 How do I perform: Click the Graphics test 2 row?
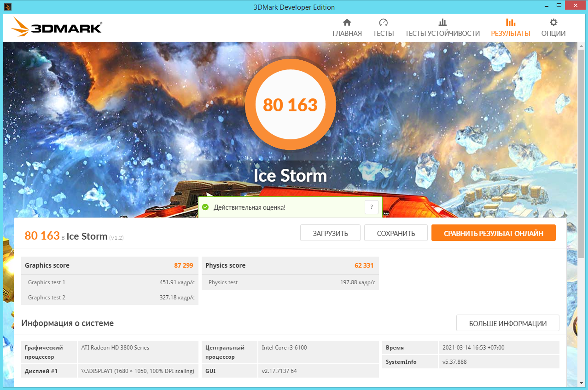(110, 298)
